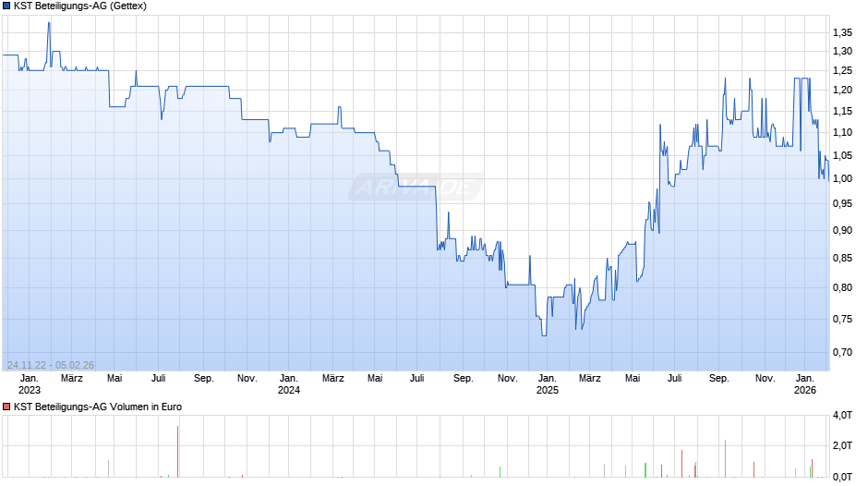
Task: Click the 1,15 price axis label
Action: coord(842,112)
